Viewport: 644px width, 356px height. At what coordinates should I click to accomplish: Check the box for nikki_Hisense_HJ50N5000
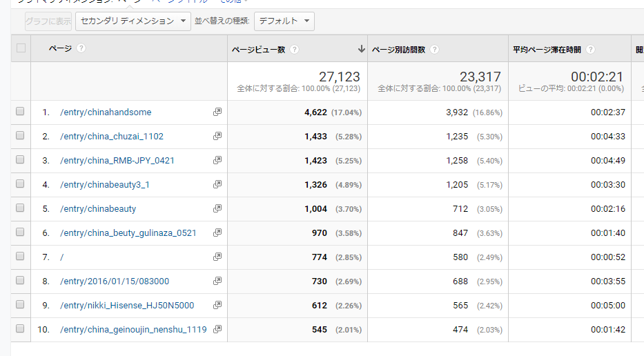(20, 305)
